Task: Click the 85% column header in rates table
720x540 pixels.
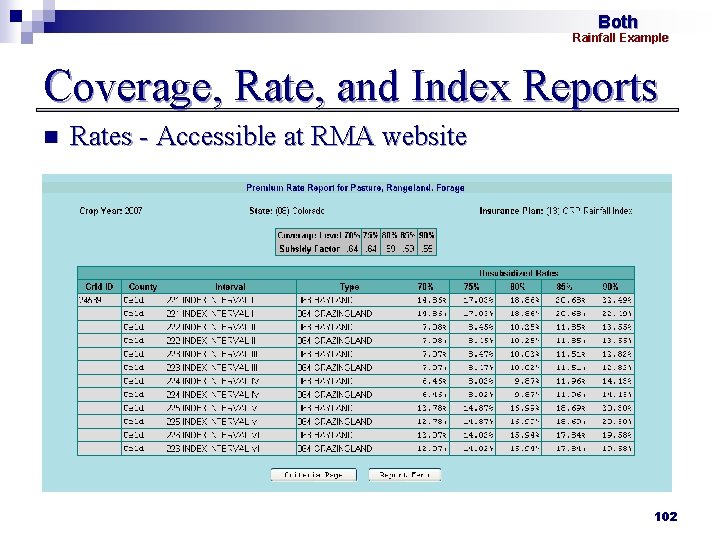Action: click(x=564, y=287)
